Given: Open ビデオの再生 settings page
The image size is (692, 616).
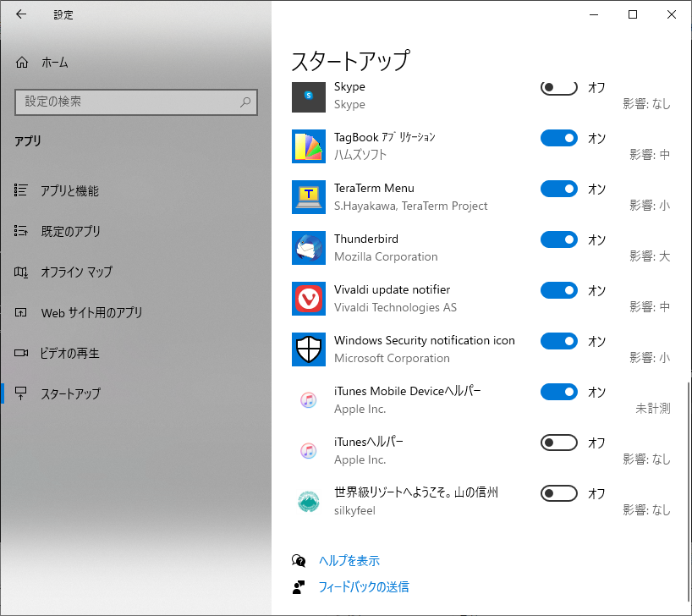Looking at the screenshot, I should pyautogui.click(x=136, y=353).
